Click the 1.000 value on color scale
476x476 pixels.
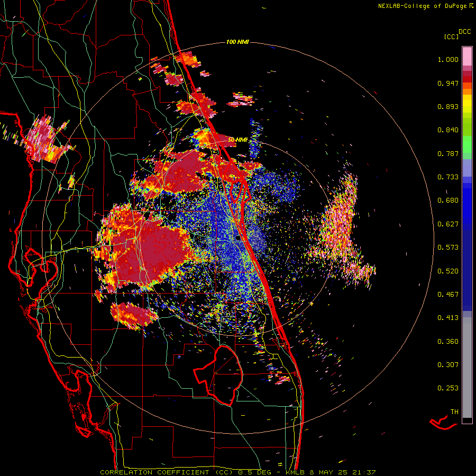coord(448,59)
